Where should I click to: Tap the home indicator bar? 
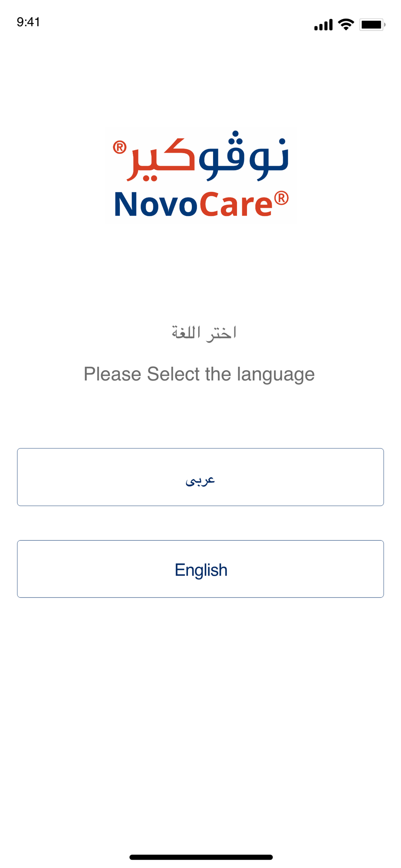click(x=201, y=857)
